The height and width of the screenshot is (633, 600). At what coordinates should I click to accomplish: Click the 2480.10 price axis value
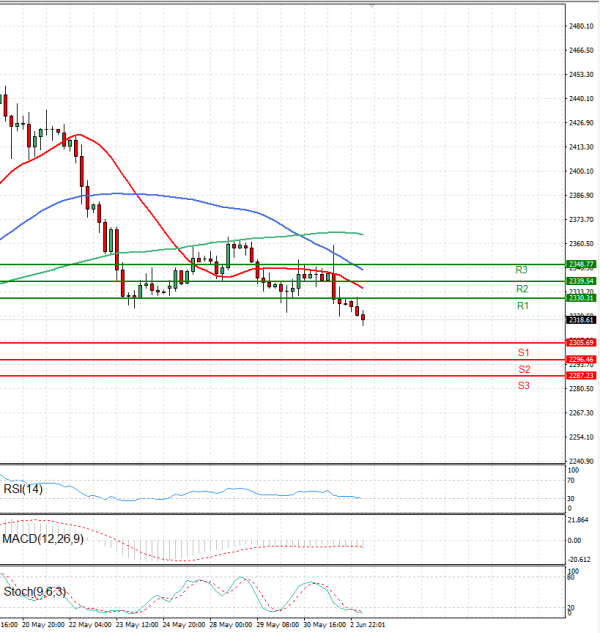pos(581,26)
